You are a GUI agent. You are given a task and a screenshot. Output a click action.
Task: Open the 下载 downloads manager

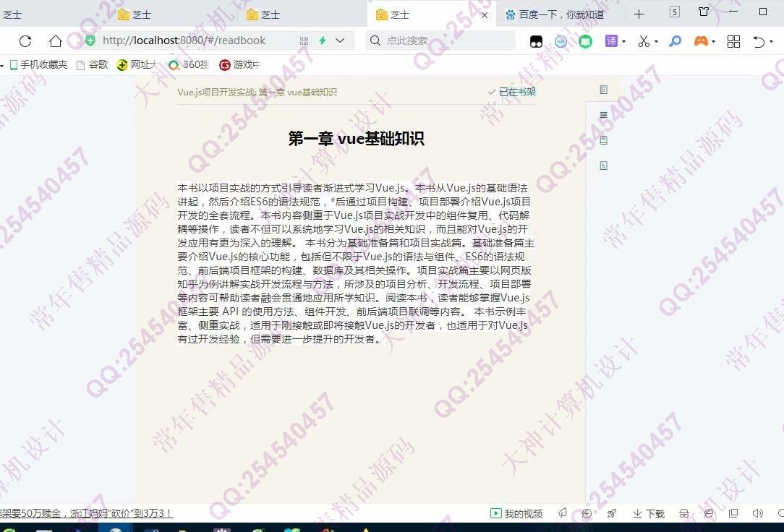[x=649, y=513]
